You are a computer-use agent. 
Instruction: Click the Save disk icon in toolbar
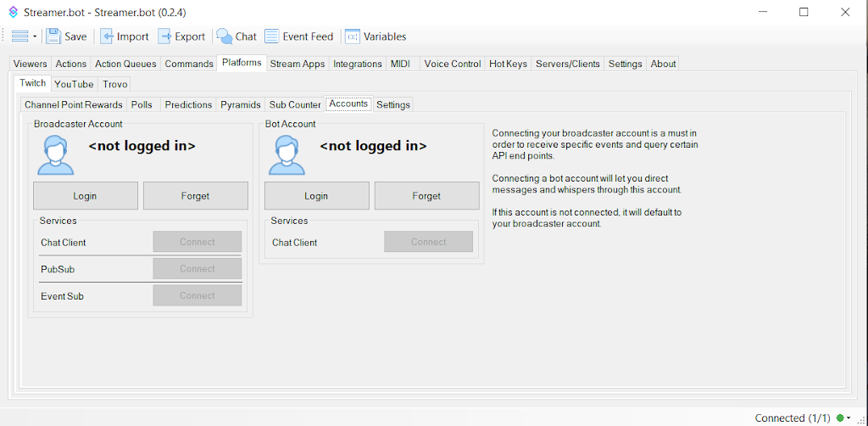(54, 36)
